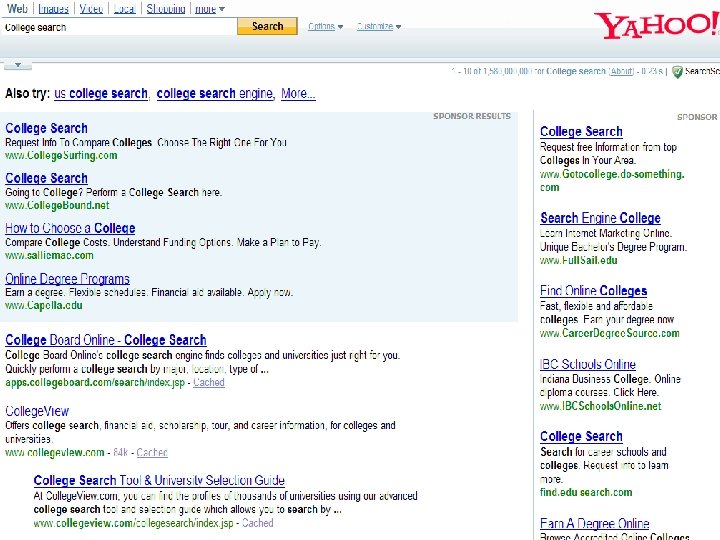Screen dimensions: 720x540
Task: Open the Cached link for www.collegeview.com
Action: (152, 452)
